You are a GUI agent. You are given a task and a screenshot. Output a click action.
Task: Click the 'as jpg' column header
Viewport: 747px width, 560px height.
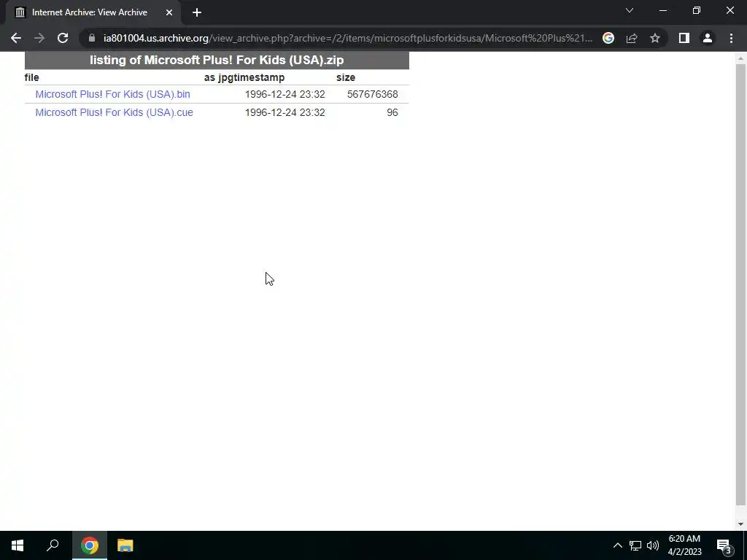click(x=219, y=77)
